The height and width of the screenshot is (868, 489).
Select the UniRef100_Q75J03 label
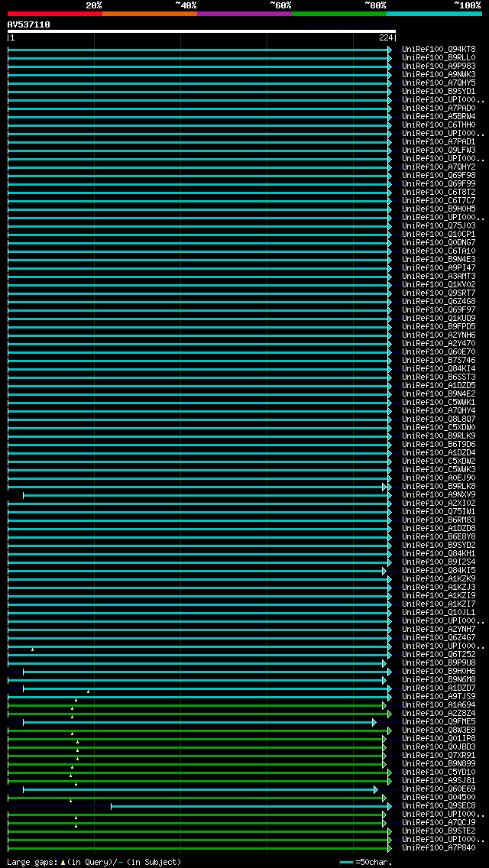coord(439,226)
